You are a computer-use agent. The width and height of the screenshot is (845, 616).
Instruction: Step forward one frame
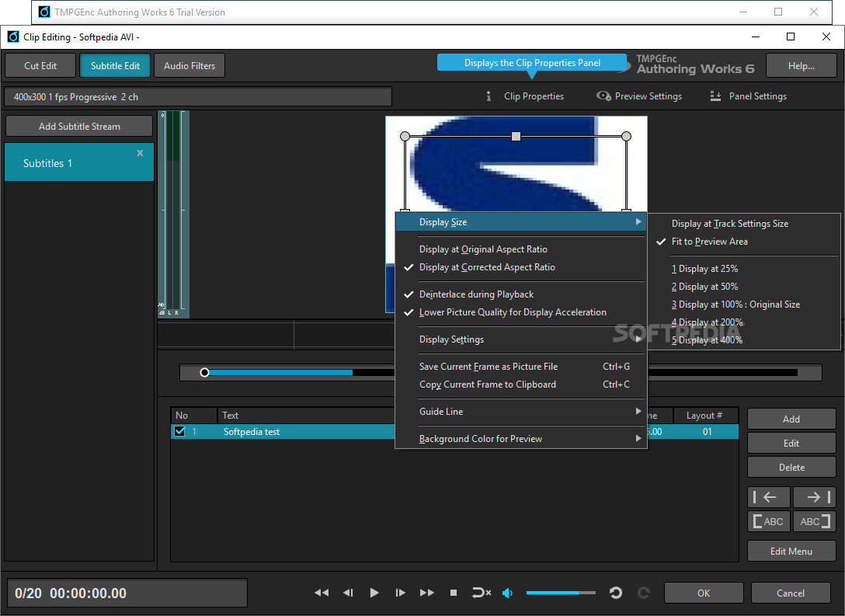(400, 593)
